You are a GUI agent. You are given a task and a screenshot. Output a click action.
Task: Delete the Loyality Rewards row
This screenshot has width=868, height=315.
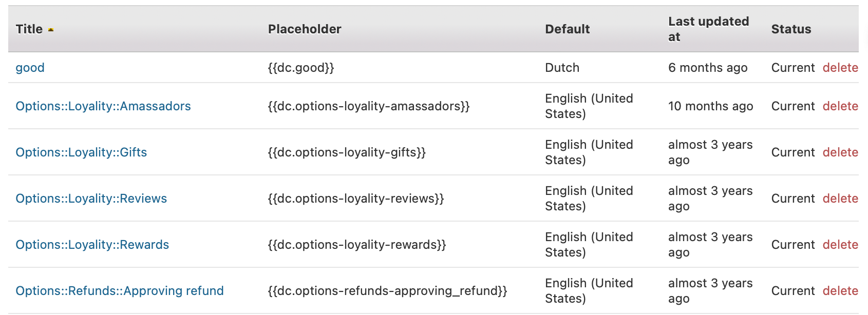[840, 245]
